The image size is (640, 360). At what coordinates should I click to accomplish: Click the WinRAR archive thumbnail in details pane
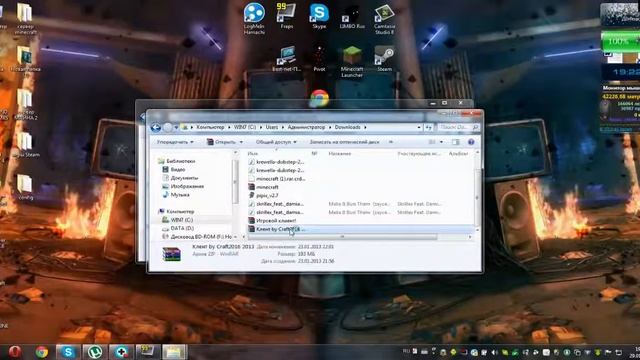(171, 254)
